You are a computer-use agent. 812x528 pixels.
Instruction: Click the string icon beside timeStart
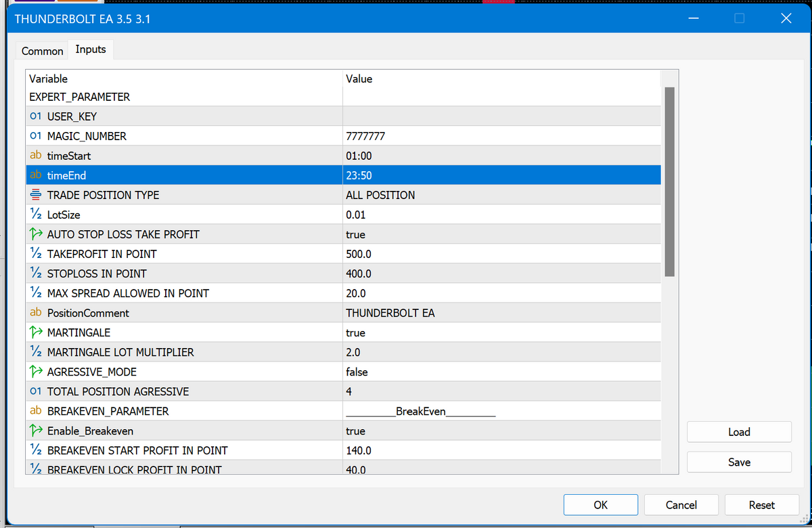[x=37, y=156]
